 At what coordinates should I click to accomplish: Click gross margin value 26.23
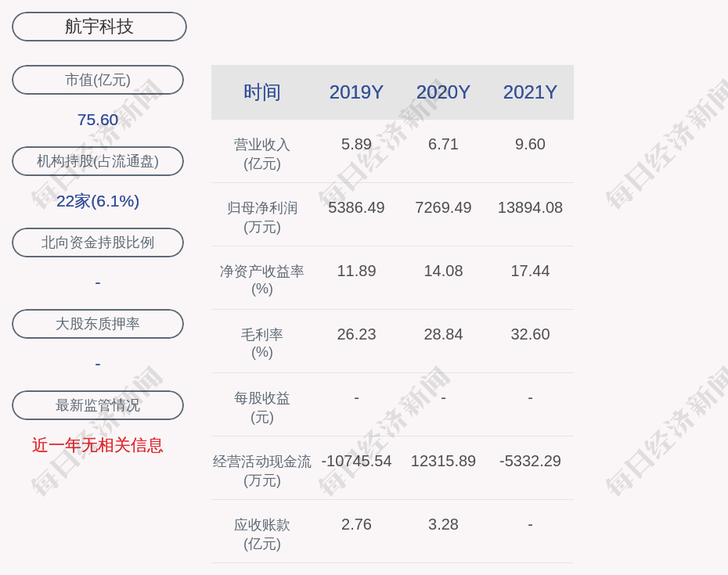tap(356, 334)
